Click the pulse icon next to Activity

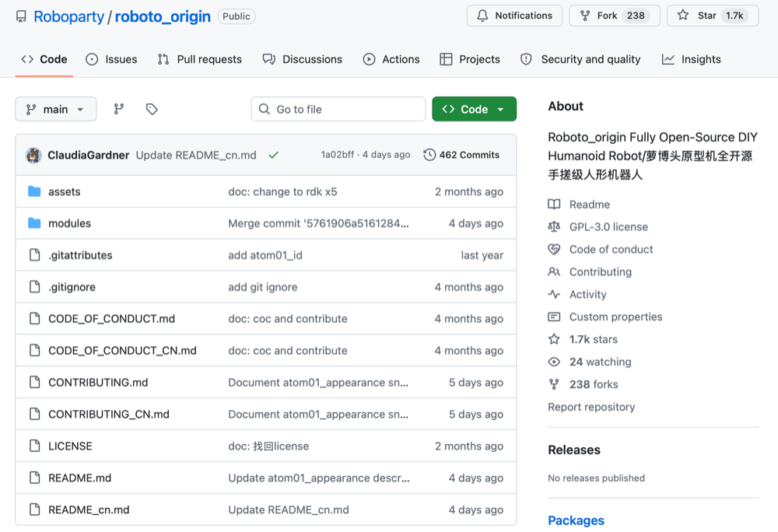click(554, 295)
